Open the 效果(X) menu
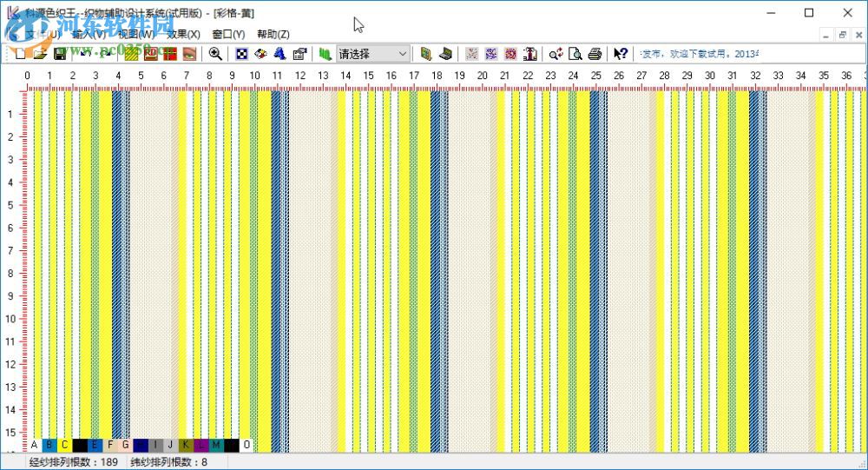The image size is (868, 470). tap(183, 35)
